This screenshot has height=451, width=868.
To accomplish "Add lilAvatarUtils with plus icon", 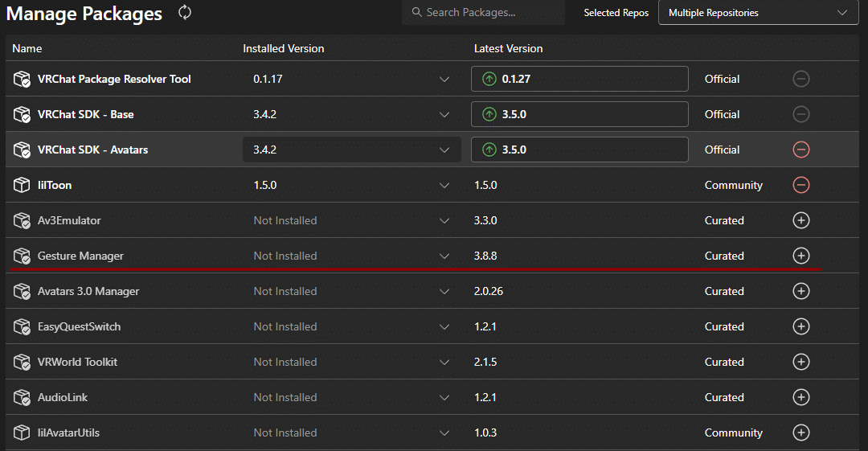I will coord(801,433).
